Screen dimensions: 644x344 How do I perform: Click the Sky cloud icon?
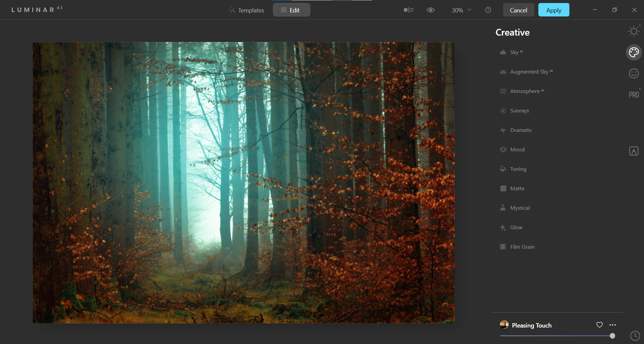coord(503,52)
